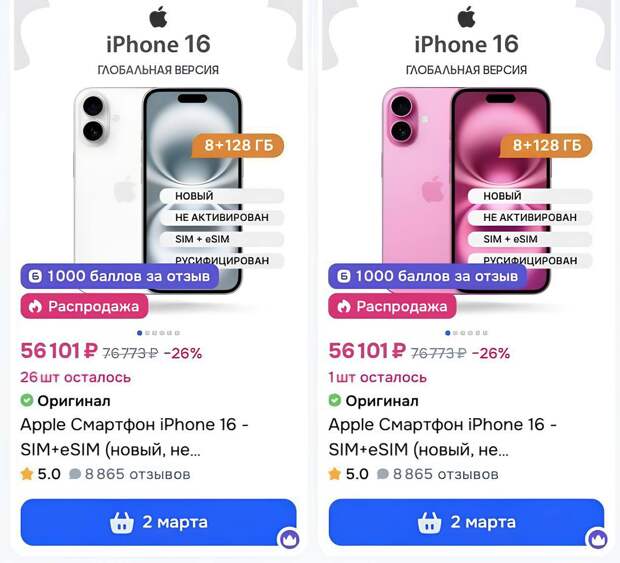
Task: Select first carousel dot under white iPhone image
Action: [x=139, y=333]
